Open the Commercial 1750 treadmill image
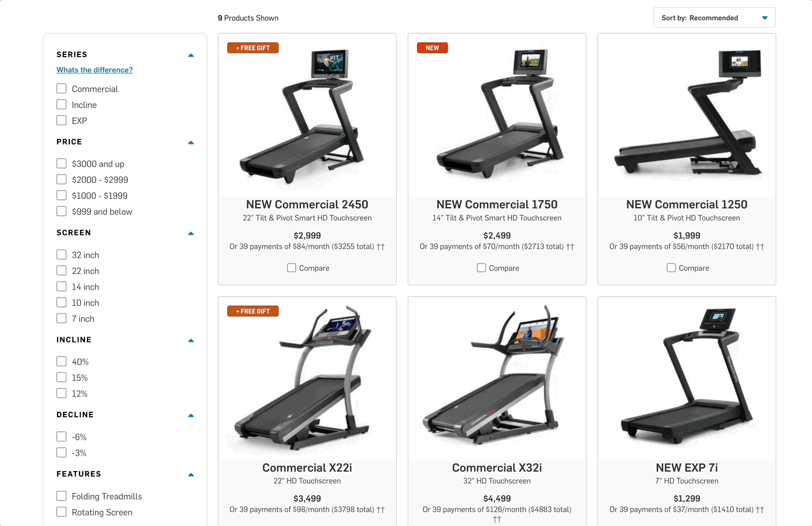Image resolution: width=812 pixels, height=526 pixels. point(497,115)
